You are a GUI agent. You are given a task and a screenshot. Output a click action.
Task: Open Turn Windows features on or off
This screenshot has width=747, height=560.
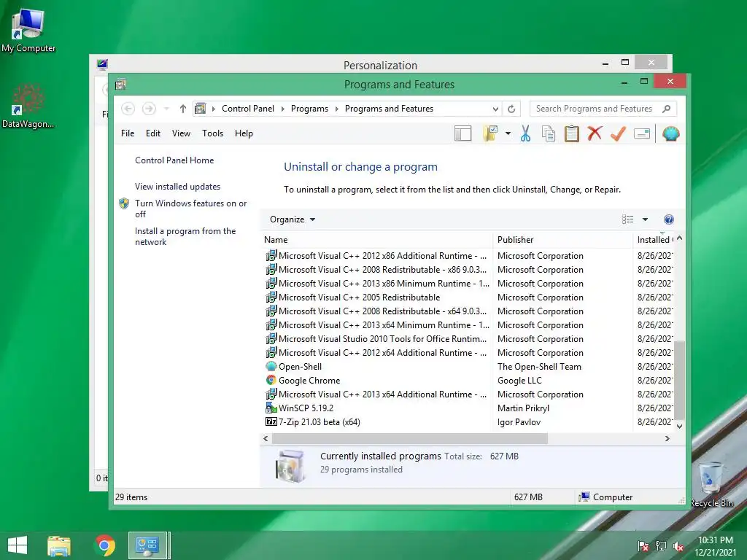(x=190, y=209)
